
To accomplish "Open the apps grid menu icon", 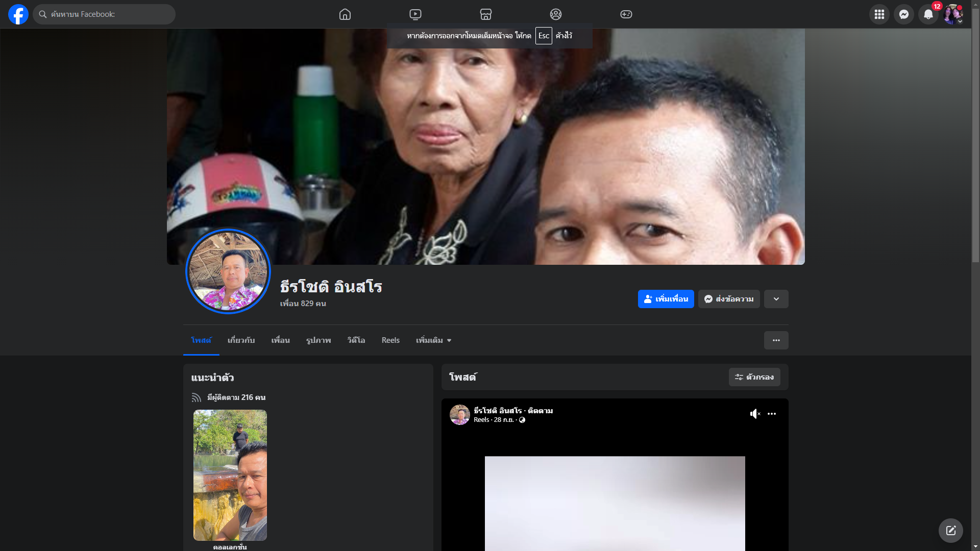I will pyautogui.click(x=879, y=14).
